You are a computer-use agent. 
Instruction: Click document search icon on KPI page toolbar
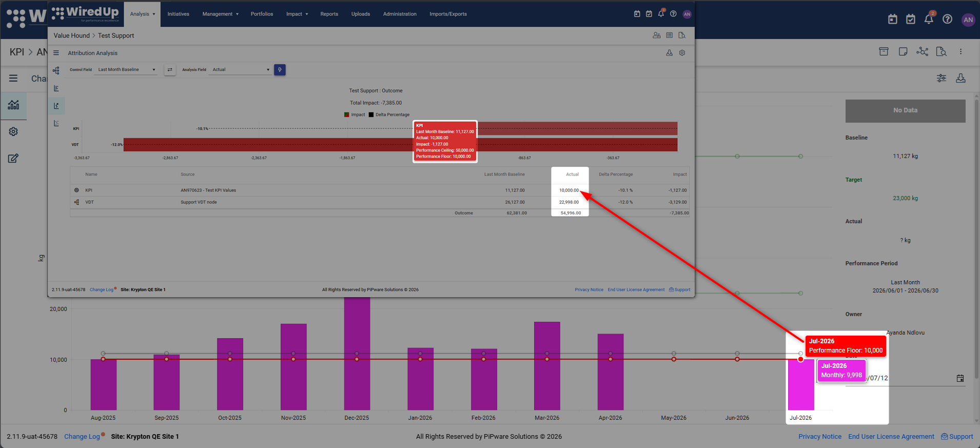(x=942, y=51)
